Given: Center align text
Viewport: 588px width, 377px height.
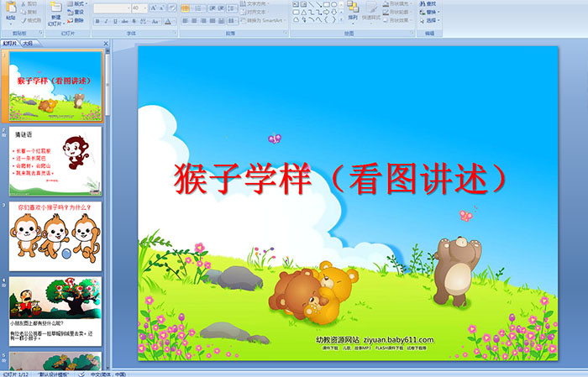Looking at the screenshot, I should (x=194, y=21).
